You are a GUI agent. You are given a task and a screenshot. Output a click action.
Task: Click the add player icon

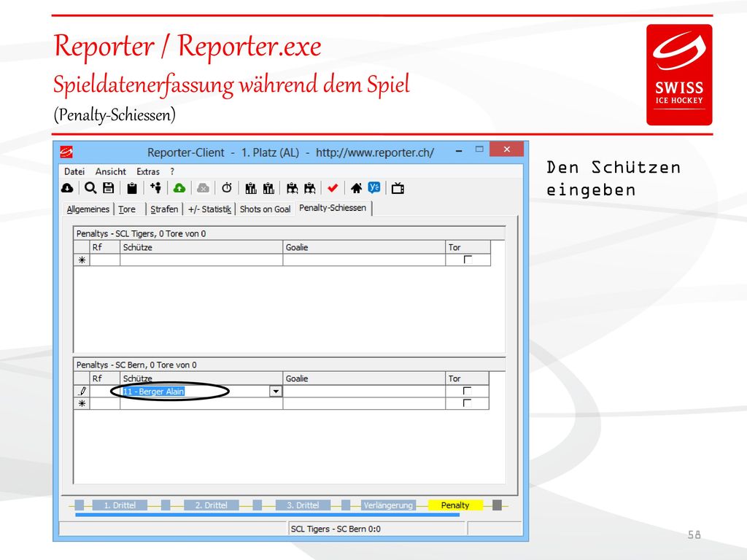(x=156, y=187)
